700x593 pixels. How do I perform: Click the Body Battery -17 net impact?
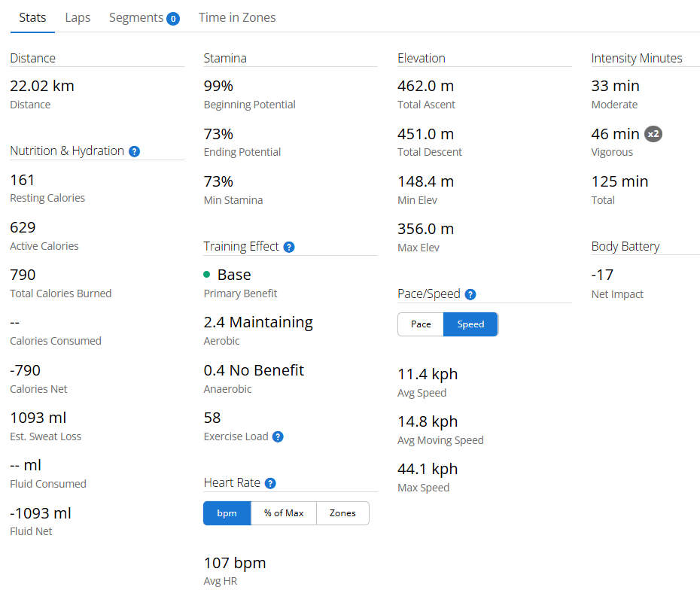tap(603, 275)
